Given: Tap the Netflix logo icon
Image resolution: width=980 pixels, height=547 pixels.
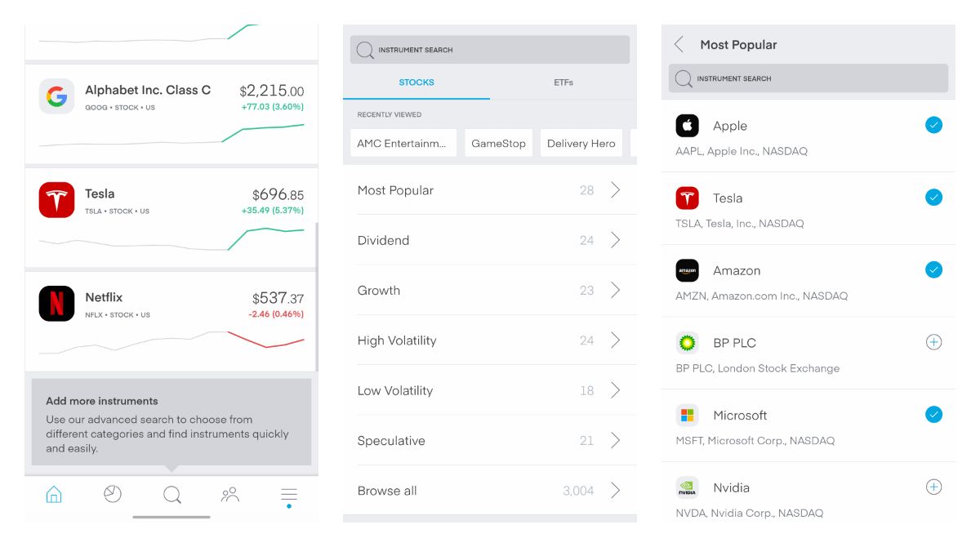Looking at the screenshot, I should coord(56,304).
